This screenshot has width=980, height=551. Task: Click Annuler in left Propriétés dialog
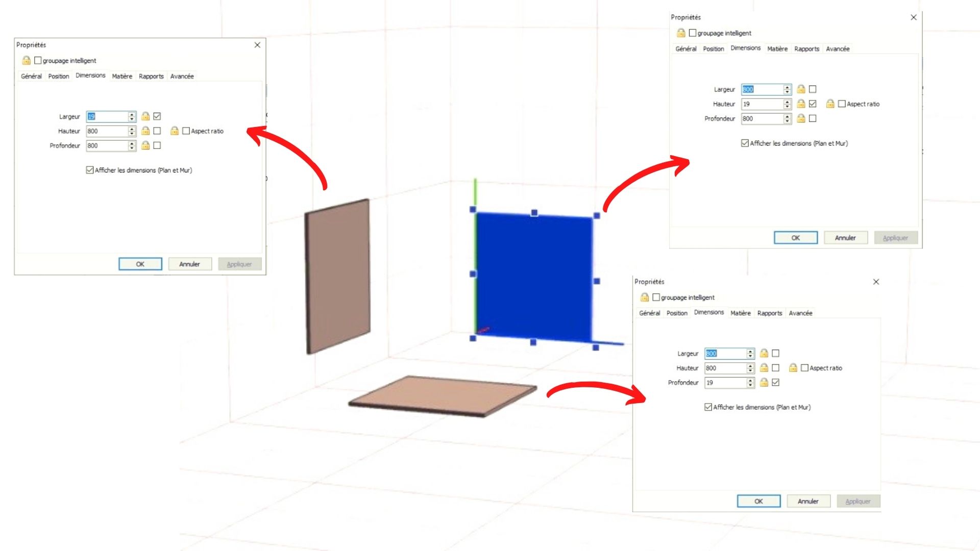[189, 264]
